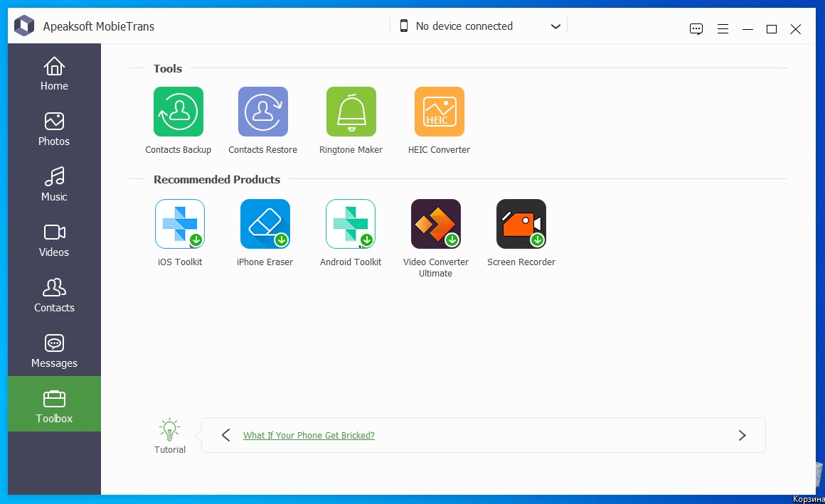Screen dimensions: 825x504
Task: Open the Ringtone Maker tool
Action: point(351,112)
